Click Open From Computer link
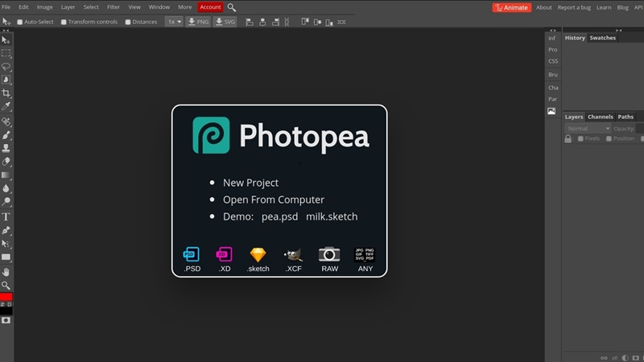The height and width of the screenshot is (362, 644). click(x=274, y=200)
